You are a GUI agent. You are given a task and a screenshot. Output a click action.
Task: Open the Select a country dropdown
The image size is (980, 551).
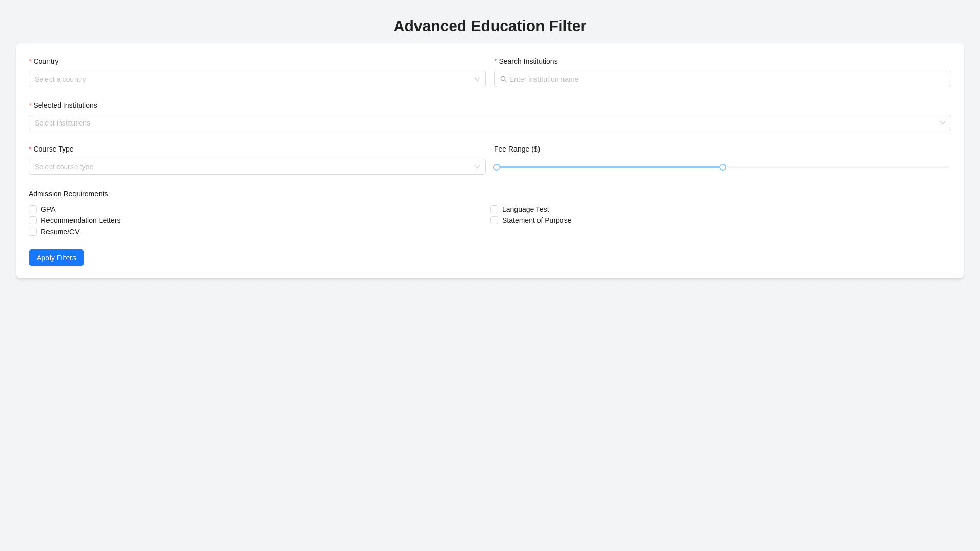tap(250, 79)
